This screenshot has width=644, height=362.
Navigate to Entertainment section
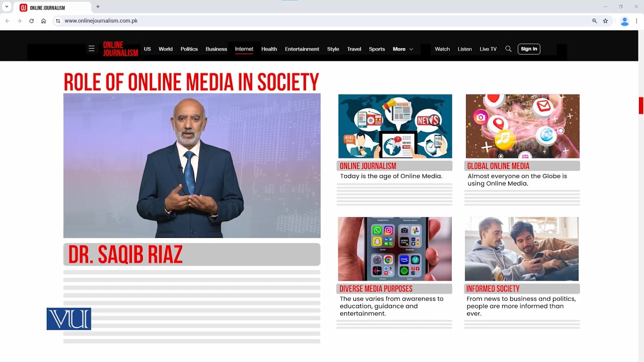coord(302,49)
